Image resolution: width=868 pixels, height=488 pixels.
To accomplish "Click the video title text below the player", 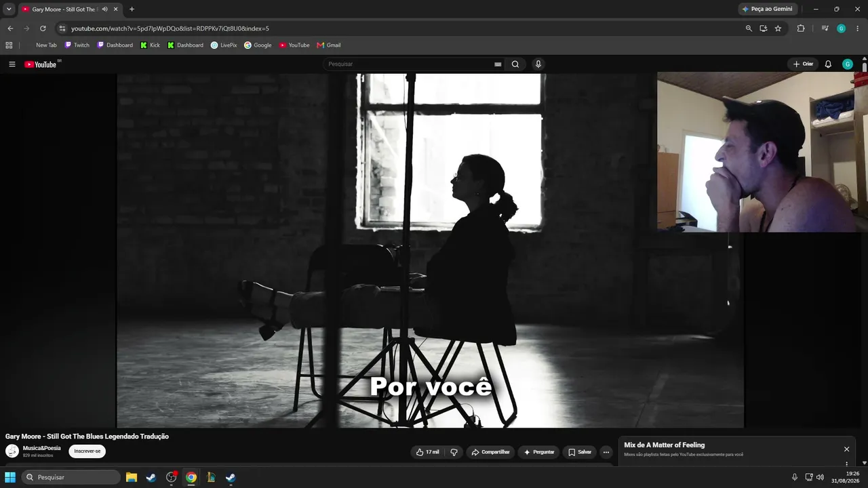I will click(87, 436).
